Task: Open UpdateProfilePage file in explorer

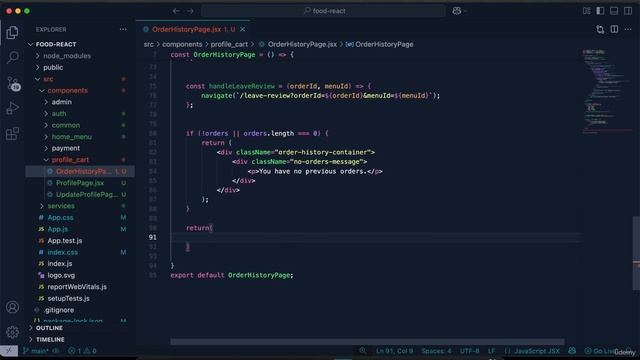Action: [x=80, y=195]
